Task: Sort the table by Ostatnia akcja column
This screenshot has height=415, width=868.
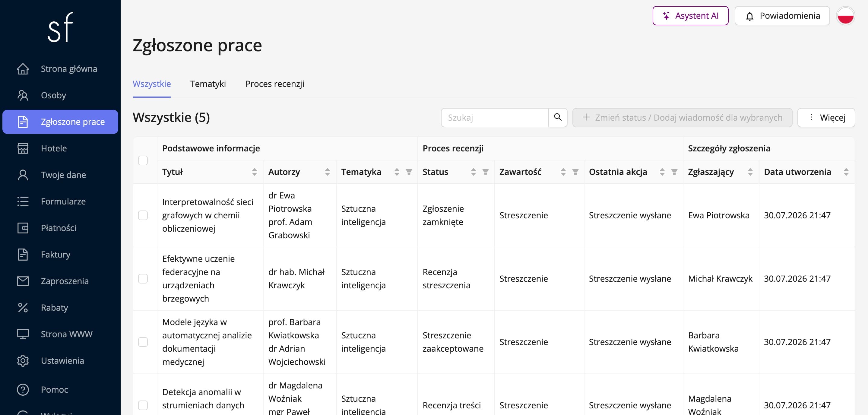Action: [x=662, y=172]
